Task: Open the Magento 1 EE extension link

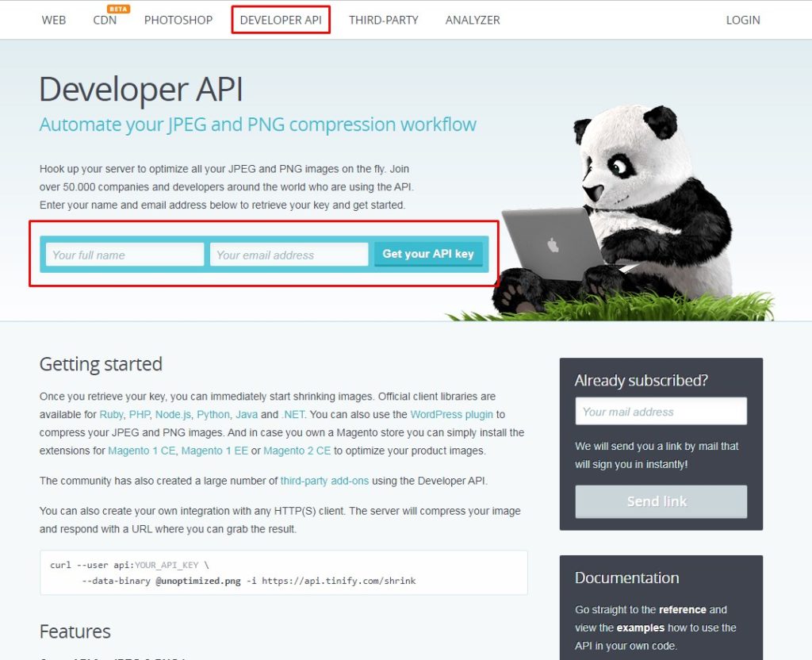Action: coord(214,451)
